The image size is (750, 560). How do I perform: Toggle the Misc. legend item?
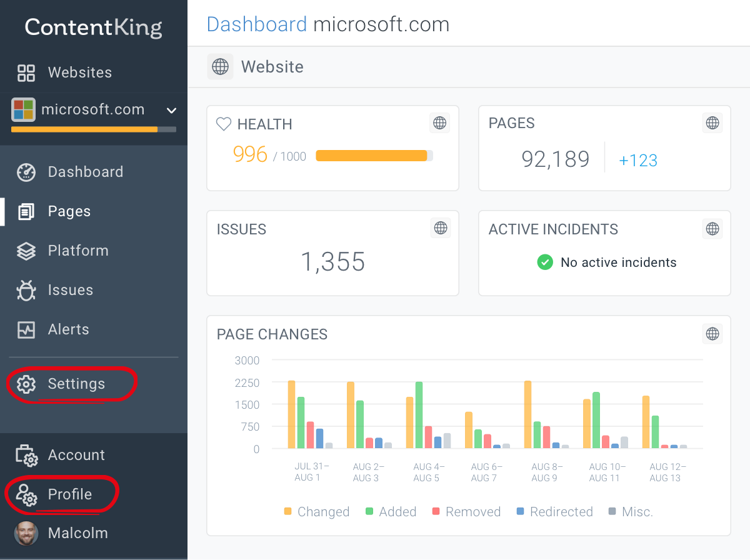[x=631, y=512]
